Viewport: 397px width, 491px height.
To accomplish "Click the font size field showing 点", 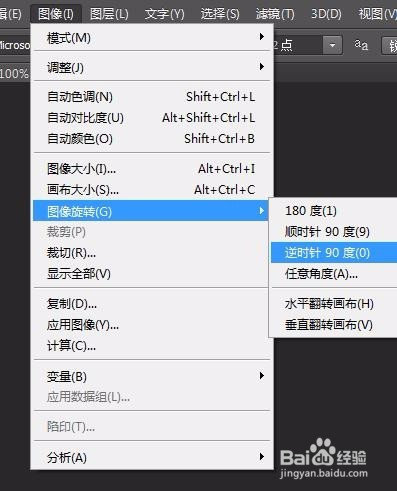I will tap(298, 45).
